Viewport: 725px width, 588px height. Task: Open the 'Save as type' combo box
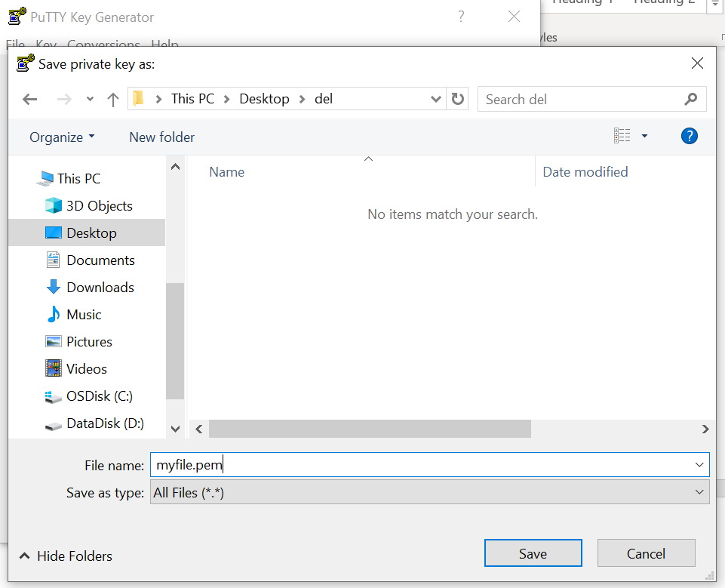pos(429,492)
